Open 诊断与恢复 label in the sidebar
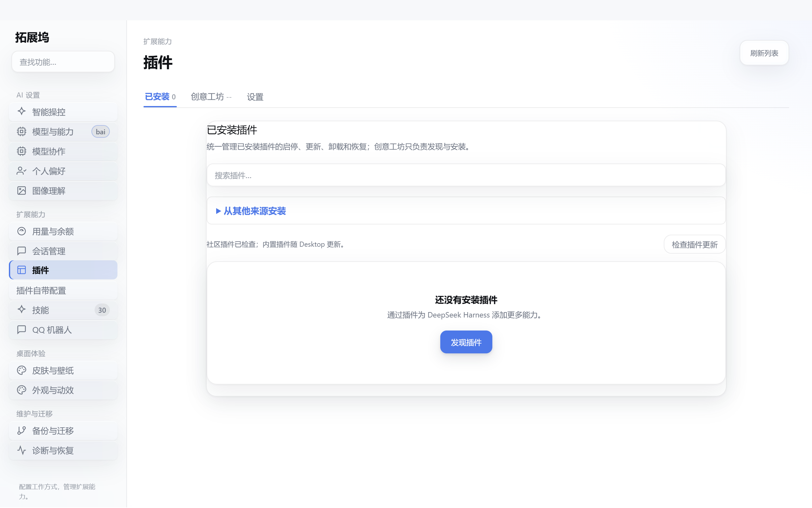The height and width of the screenshot is (508, 812). coord(53,451)
